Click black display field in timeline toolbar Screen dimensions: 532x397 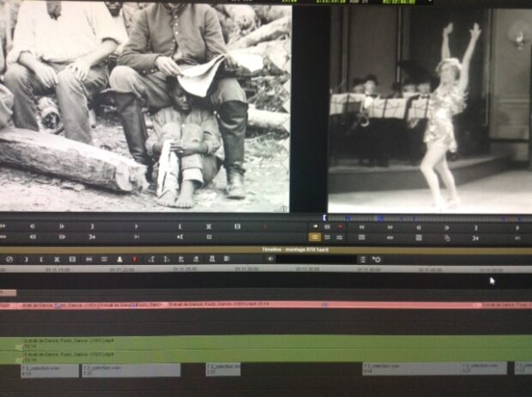(x=316, y=259)
